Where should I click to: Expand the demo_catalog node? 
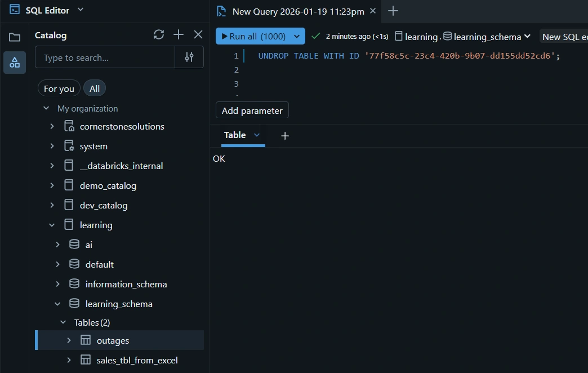tap(52, 185)
